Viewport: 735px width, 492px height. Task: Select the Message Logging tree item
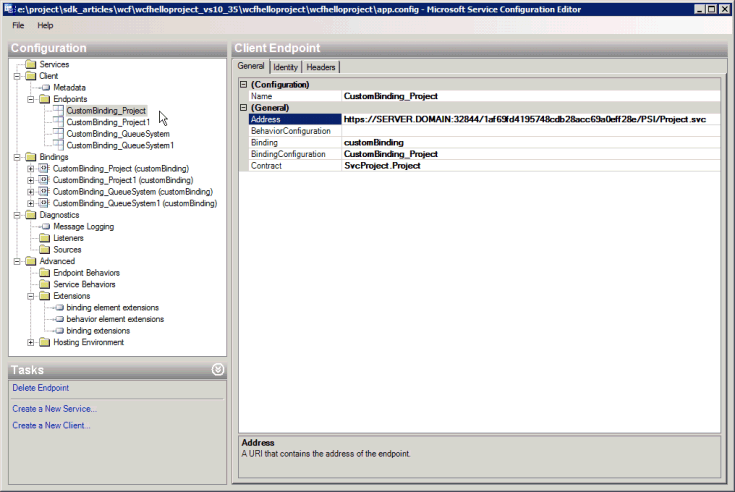tap(83, 226)
